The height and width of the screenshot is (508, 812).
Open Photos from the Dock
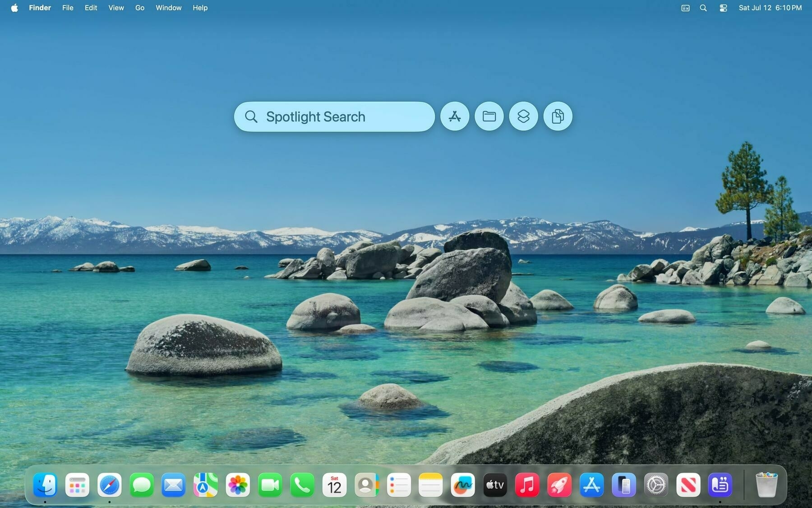(238, 485)
